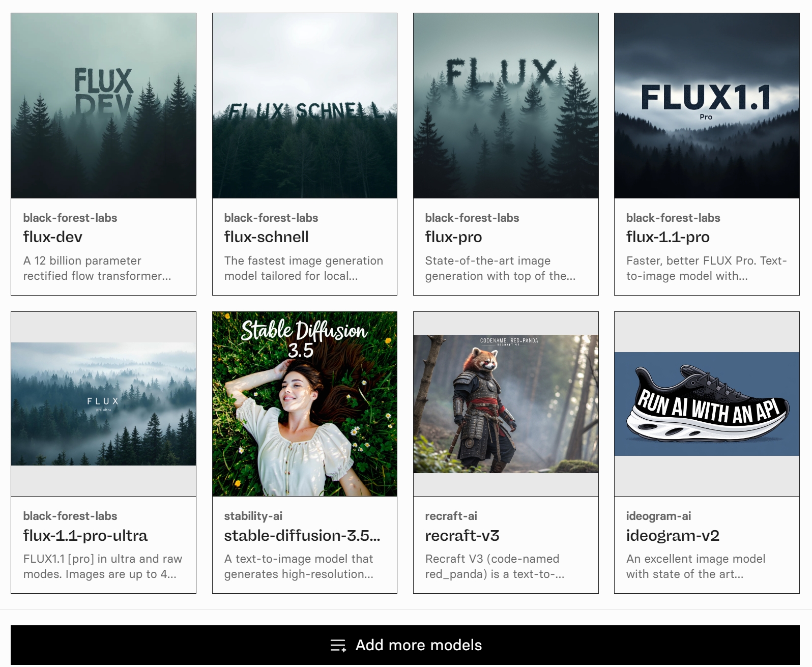812x667 pixels.
Task: Open the FLUX SCHNELL forest thumbnail
Action: 304,106
